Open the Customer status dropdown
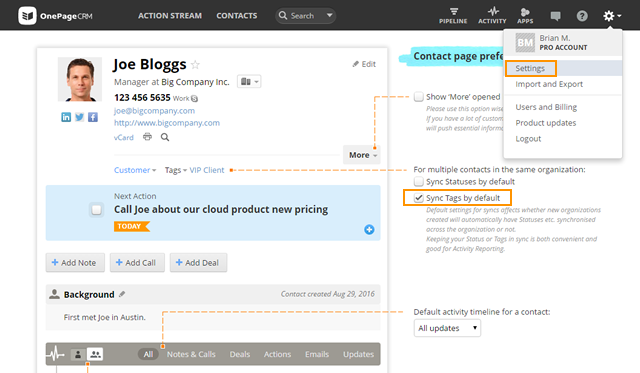Screen dimensions: 640x373 135,170
